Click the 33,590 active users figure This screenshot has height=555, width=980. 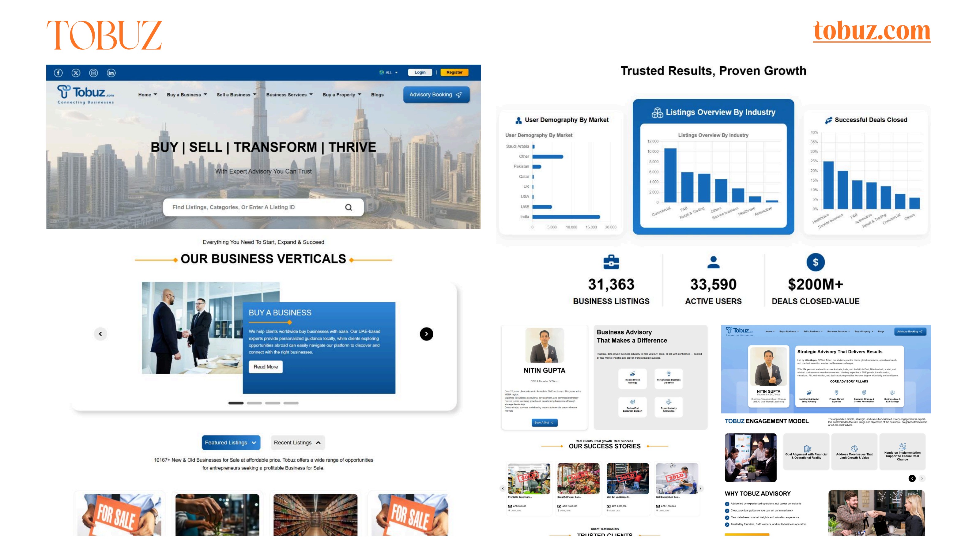(713, 284)
